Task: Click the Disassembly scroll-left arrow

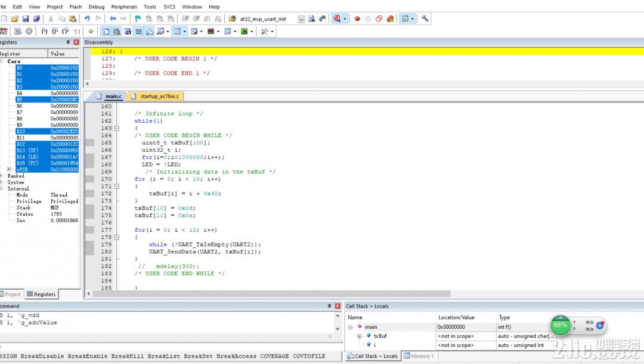Action: click(x=88, y=84)
